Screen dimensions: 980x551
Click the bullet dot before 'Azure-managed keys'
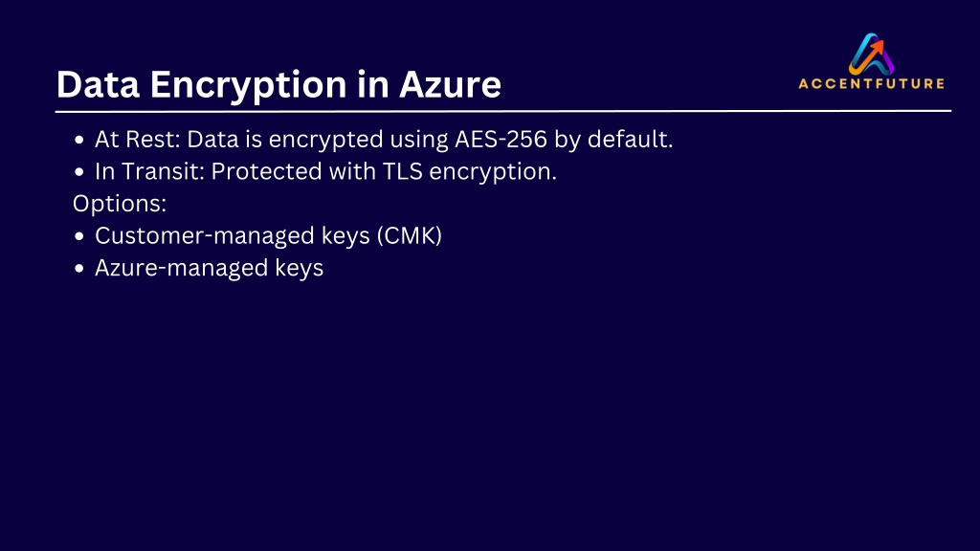pyautogui.click(x=78, y=269)
